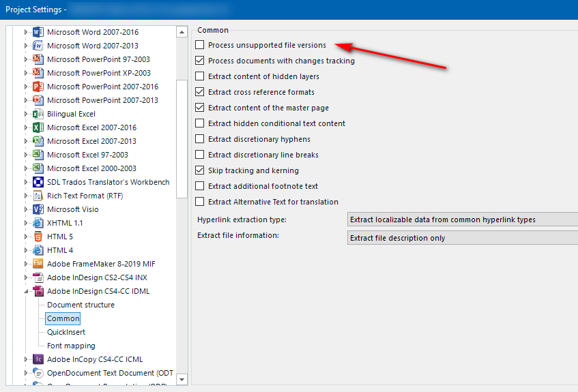
Task: Open the Font mapping settings page
Action: (71, 346)
